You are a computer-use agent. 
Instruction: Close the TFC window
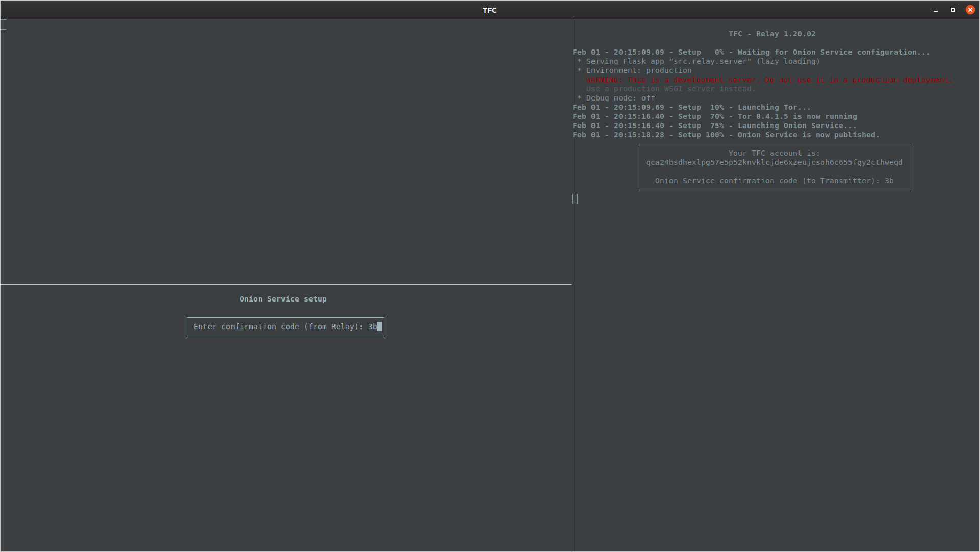pos(970,10)
